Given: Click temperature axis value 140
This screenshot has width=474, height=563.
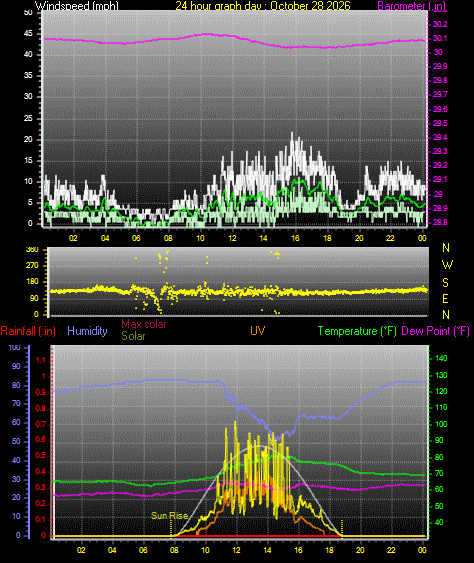Looking at the screenshot, I should pyautogui.click(x=441, y=358).
